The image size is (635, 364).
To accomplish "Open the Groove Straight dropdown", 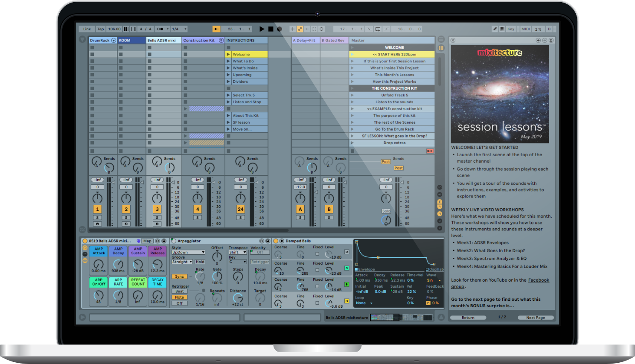I will [x=182, y=262].
